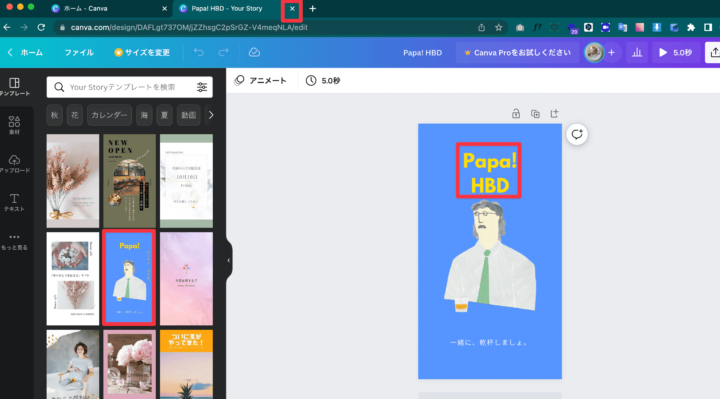Image resolution: width=720 pixels, height=399 pixels.
Task: Click the Canva Proをお試しください button
Action: (518, 53)
